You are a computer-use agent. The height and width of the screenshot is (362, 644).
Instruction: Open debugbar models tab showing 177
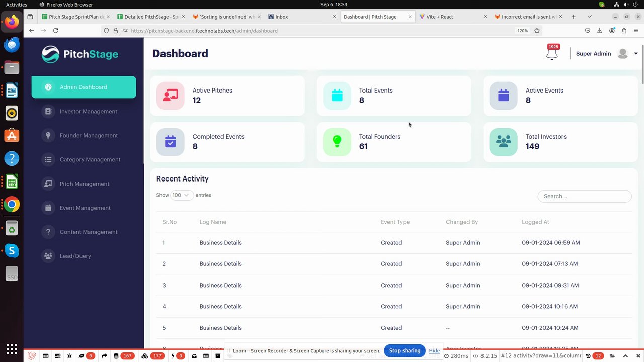152,356
